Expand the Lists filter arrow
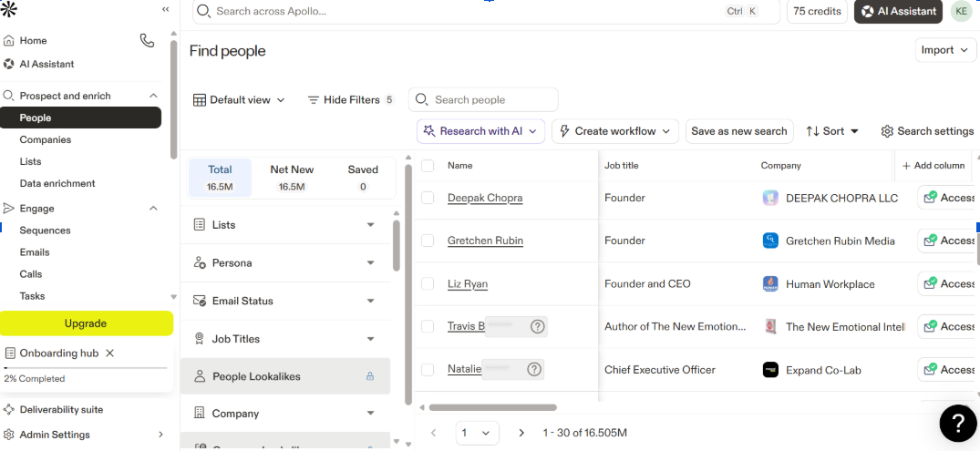Image resolution: width=980 pixels, height=451 pixels. (371, 225)
